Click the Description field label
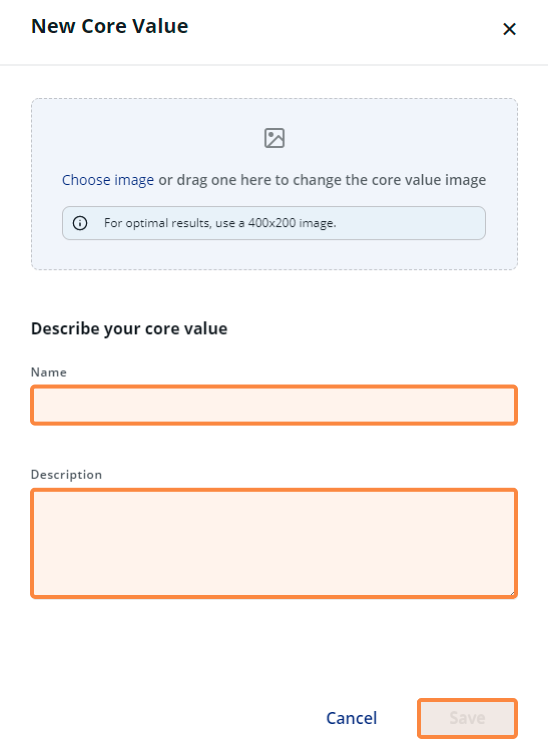The image size is (548, 756). point(66,474)
